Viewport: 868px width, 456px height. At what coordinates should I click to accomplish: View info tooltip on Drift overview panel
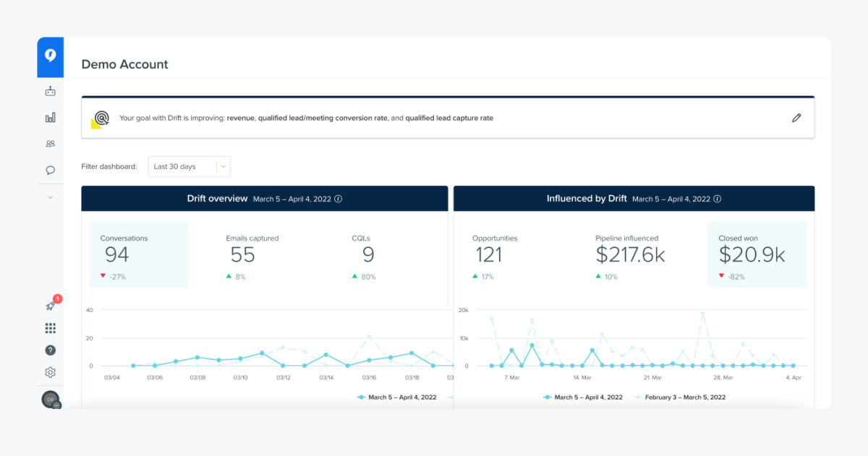[339, 199]
